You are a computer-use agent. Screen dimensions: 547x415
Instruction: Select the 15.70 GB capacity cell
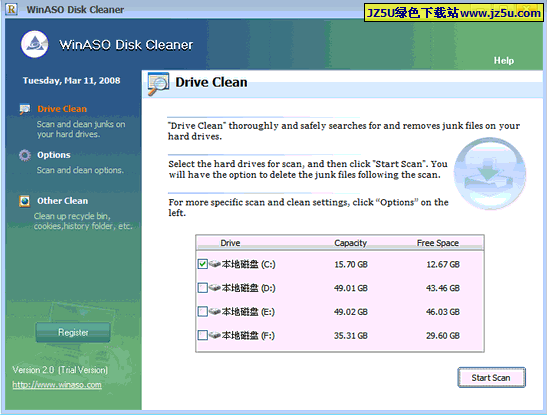coord(351,264)
